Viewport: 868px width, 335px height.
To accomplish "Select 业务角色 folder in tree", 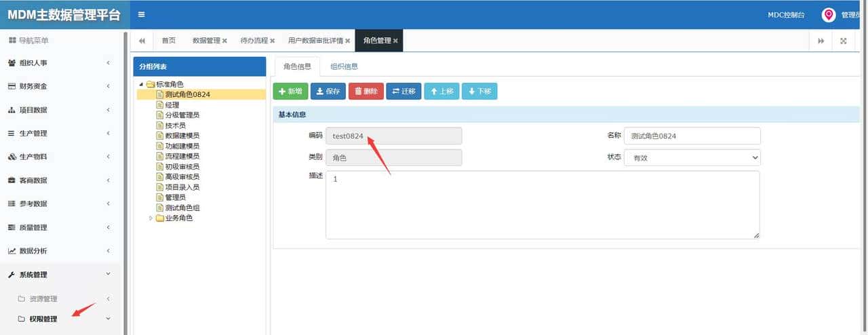I will tap(179, 218).
